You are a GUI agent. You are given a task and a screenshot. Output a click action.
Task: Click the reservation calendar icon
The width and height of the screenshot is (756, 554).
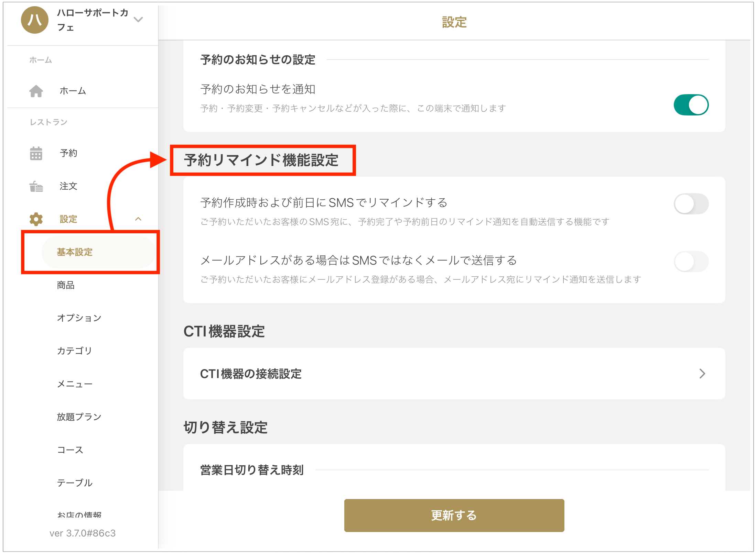36,153
